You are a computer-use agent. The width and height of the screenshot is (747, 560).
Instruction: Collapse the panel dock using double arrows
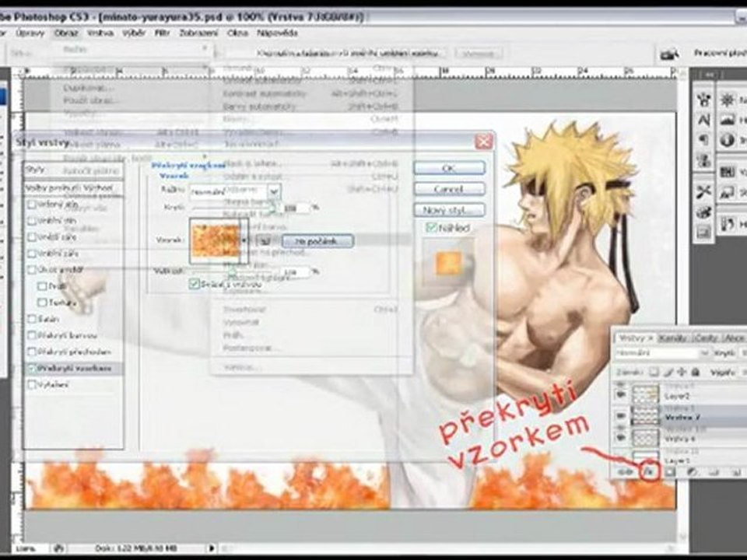pos(710,75)
